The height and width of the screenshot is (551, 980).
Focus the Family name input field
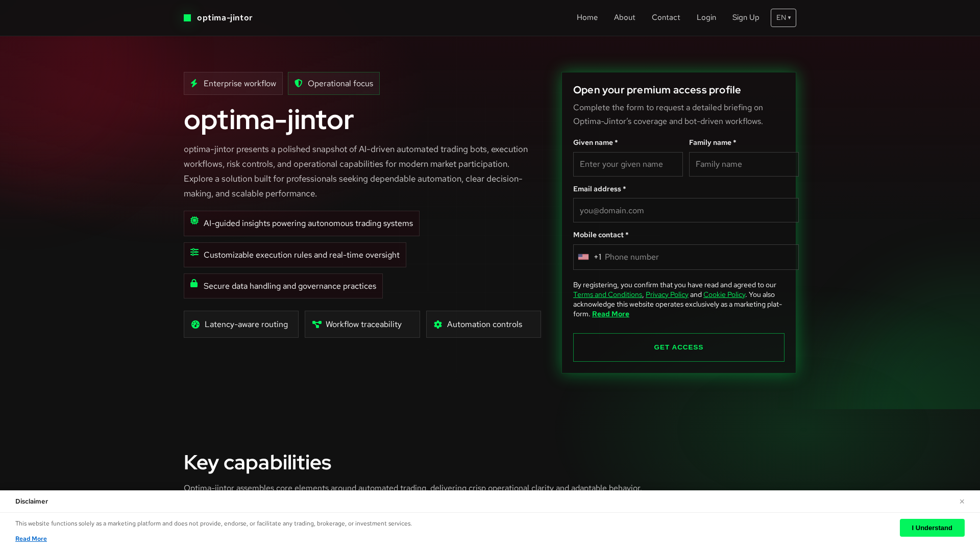(744, 164)
